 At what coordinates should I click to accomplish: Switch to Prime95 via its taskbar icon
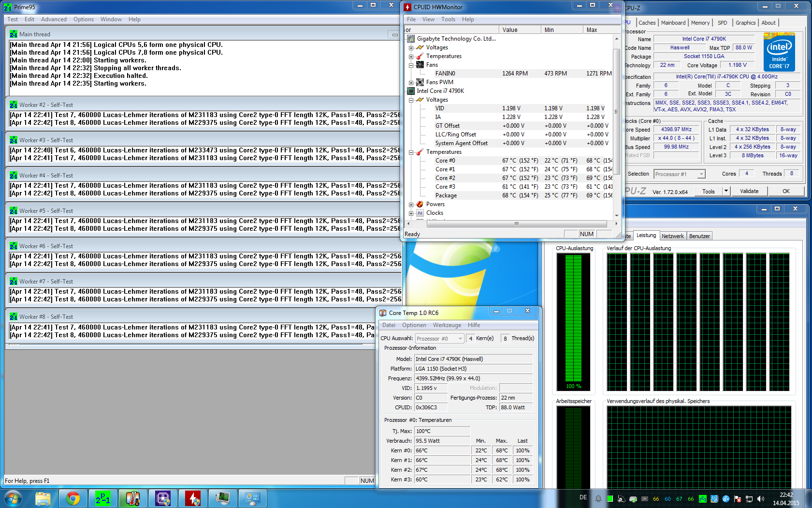[103, 498]
